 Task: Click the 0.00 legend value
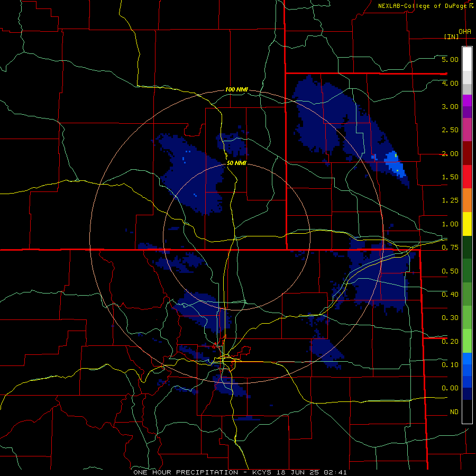450,388
